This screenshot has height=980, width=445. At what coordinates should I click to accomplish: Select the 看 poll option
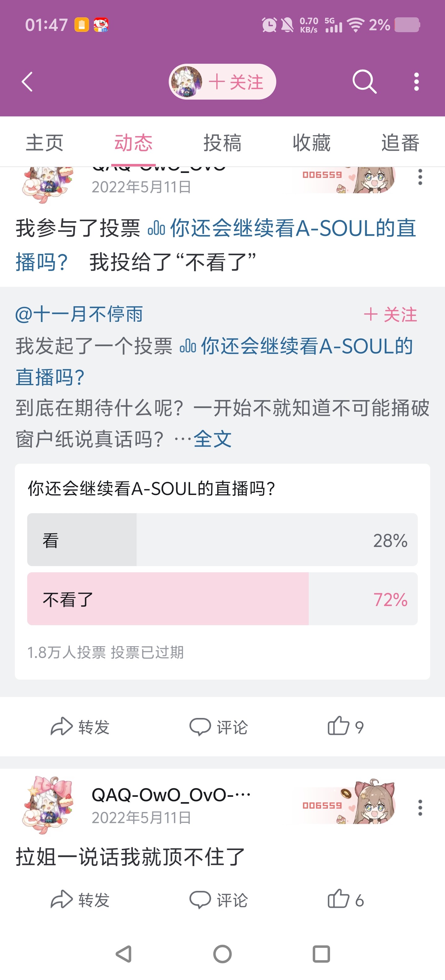(222, 540)
